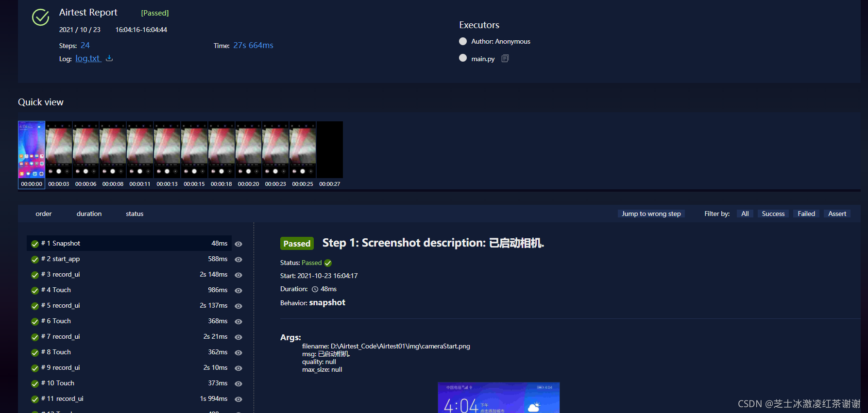Open quick view thumbnail at 00:00:06
The height and width of the screenshot is (413, 868).
pyautogui.click(x=86, y=149)
